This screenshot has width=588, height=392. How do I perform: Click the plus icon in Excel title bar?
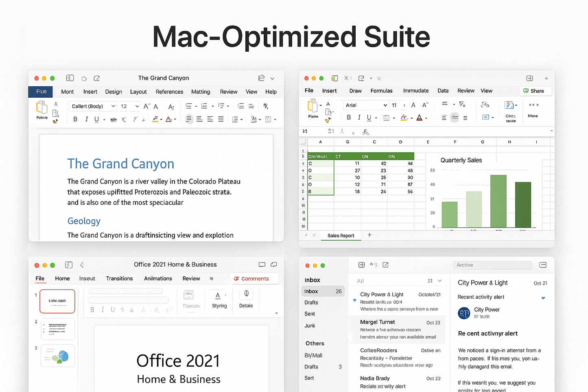(x=546, y=78)
